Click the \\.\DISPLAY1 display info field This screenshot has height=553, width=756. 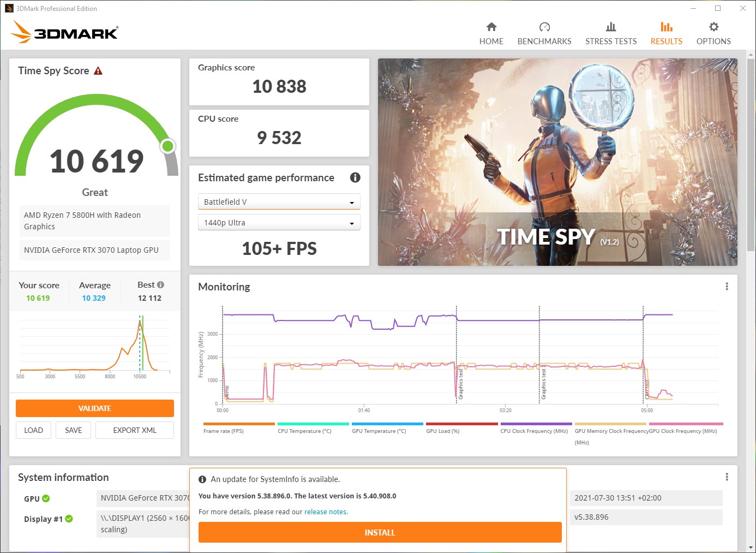pos(143,524)
